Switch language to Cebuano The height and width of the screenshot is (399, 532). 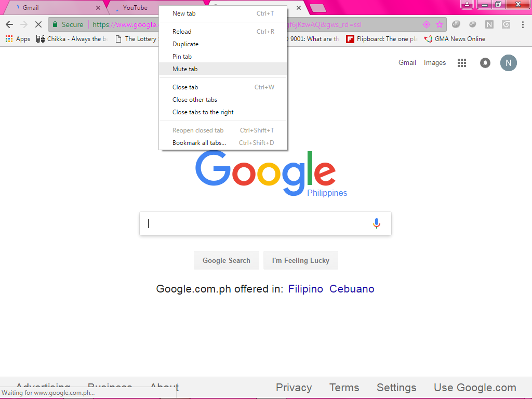click(x=352, y=289)
